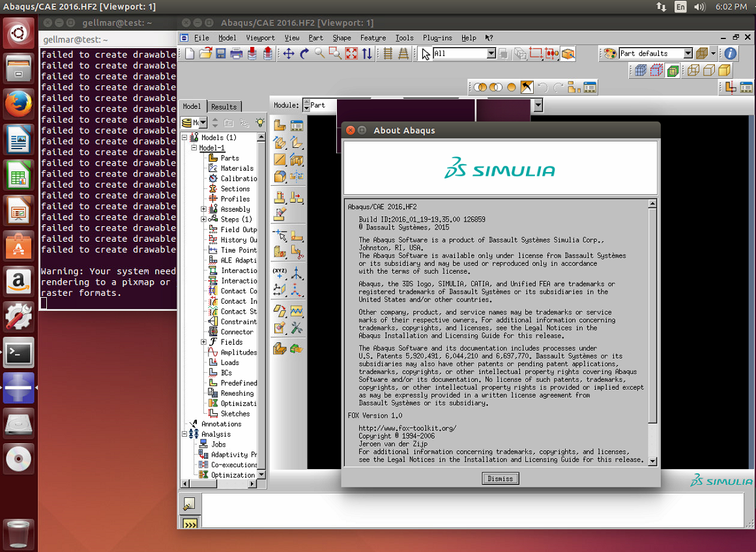Open the Help menu
This screenshot has height=552, width=756.
(x=469, y=38)
